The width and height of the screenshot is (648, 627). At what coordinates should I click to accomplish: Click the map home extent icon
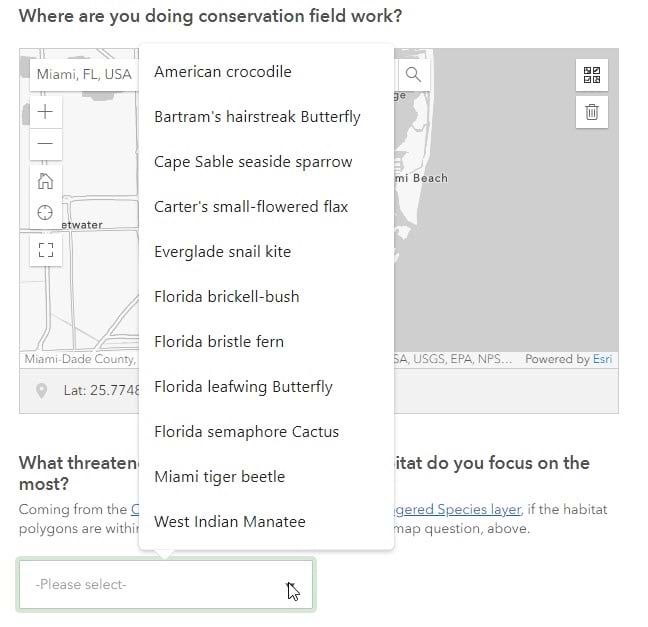coord(44,181)
